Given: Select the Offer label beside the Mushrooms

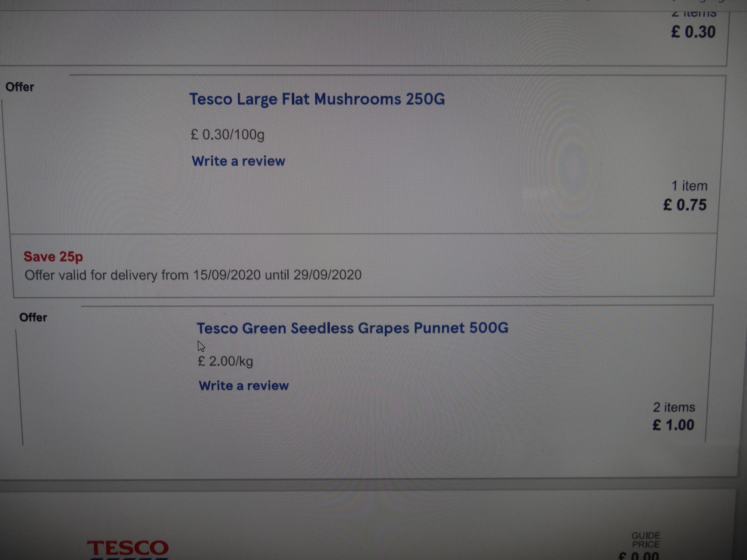Looking at the screenshot, I should [x=19, y=87].
